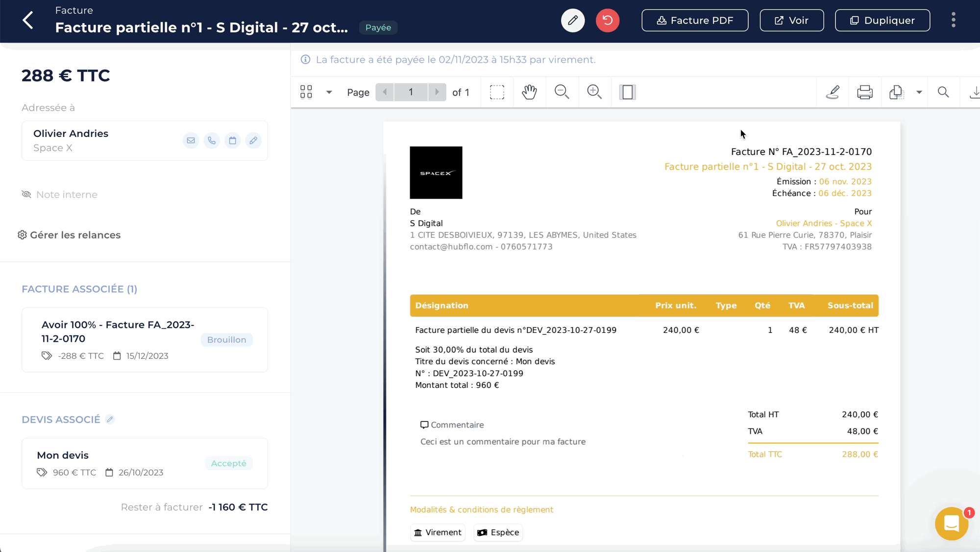Click the 288 € TTC amount heading
The width and height of the screenshot is (980, 552).
tap(66, 75)
